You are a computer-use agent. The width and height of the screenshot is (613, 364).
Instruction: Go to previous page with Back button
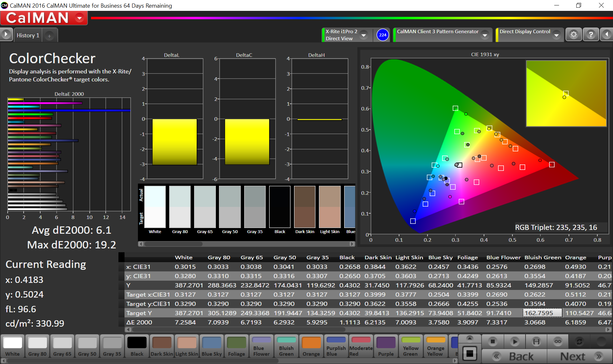pos(514,356)
